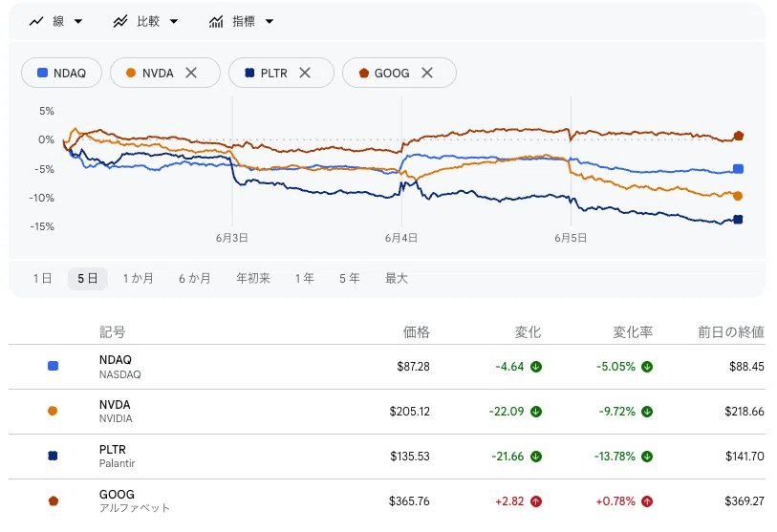Open the 比較 comparison dropdown
The width and height of the screenshot is (777, 532).
pyautogui.click(x=145, y=21)
